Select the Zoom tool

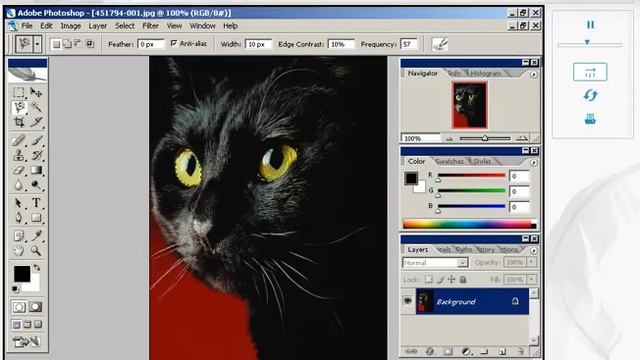[36, 250]
